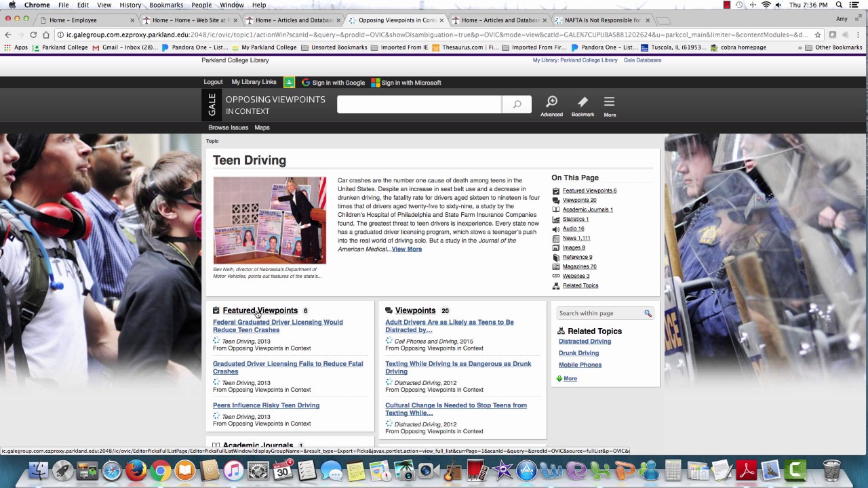Open the Advanced search magnifier icon
Screen dimensions: 868x488
pyautogui.click(x=551, y=102)
